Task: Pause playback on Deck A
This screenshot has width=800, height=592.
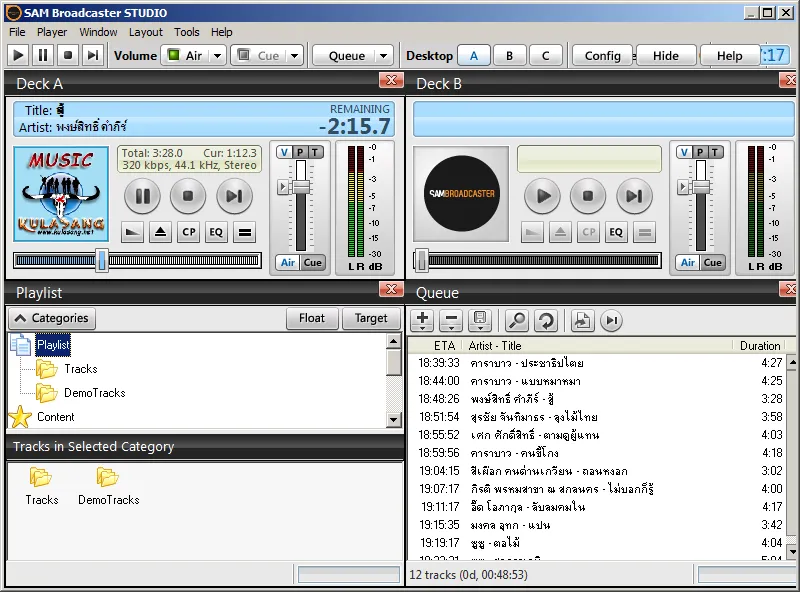Action: (x=142, y=196)
